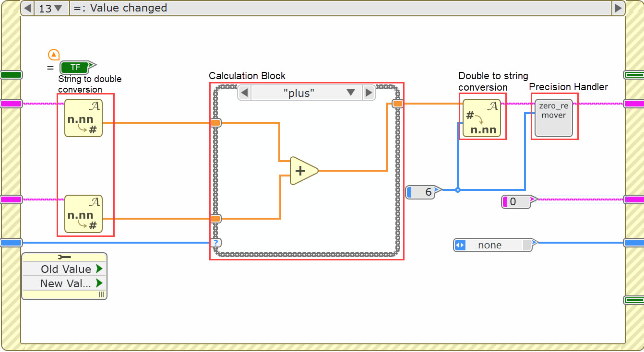Viewport: 644px width, 352px height.
Task: Open the none enum constant selector
Action: click(x=460, y=245)
